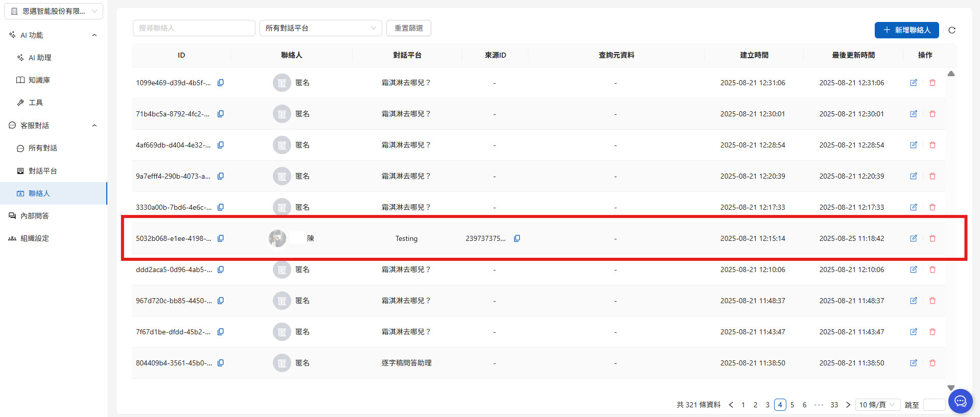The image size is (980, 417).
Task: Delete the contact with ID 7f67d1be
Action: 932,332
